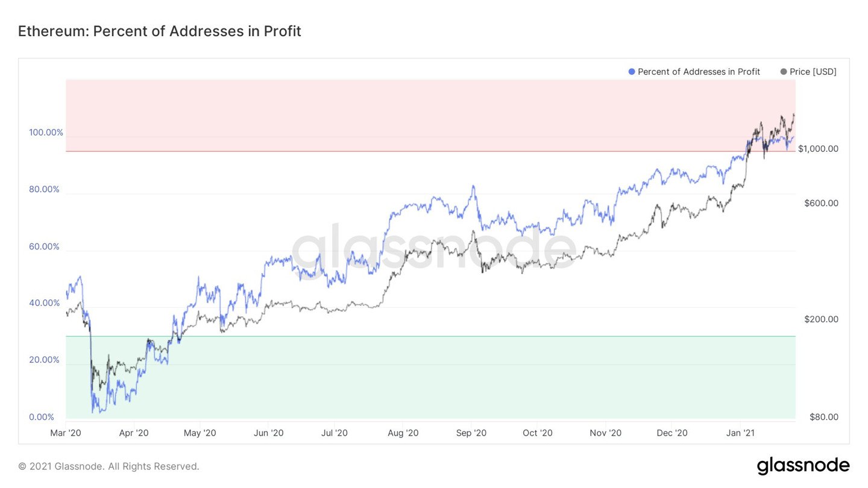The height and width of the screenshot is (488, 868).
Task: Select the Jan '21 x-axis label
Action: click(x=740, y=433)
